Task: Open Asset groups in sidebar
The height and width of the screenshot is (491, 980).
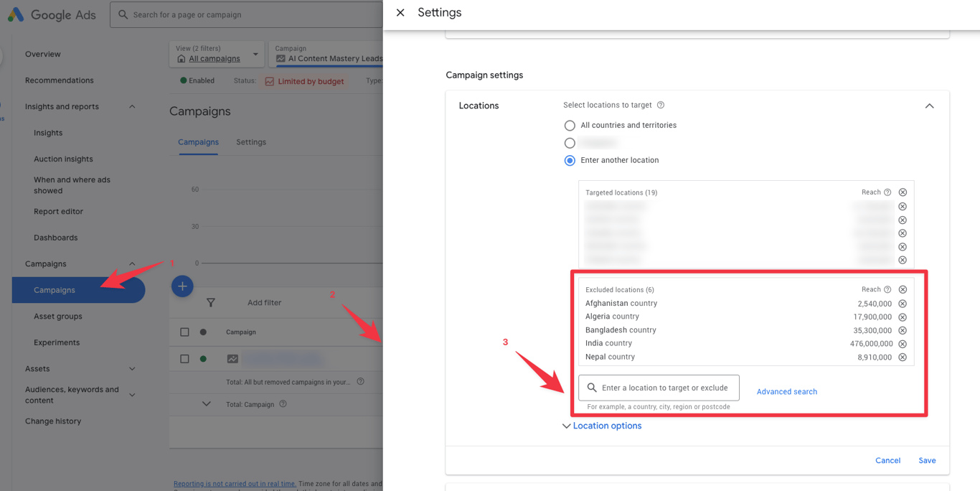Action: click(58, 317)
